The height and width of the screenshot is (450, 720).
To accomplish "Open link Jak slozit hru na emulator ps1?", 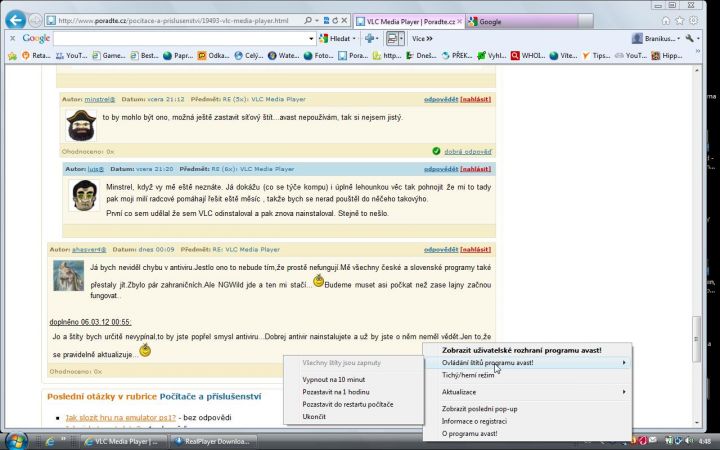I will click(x=120, y=417).
